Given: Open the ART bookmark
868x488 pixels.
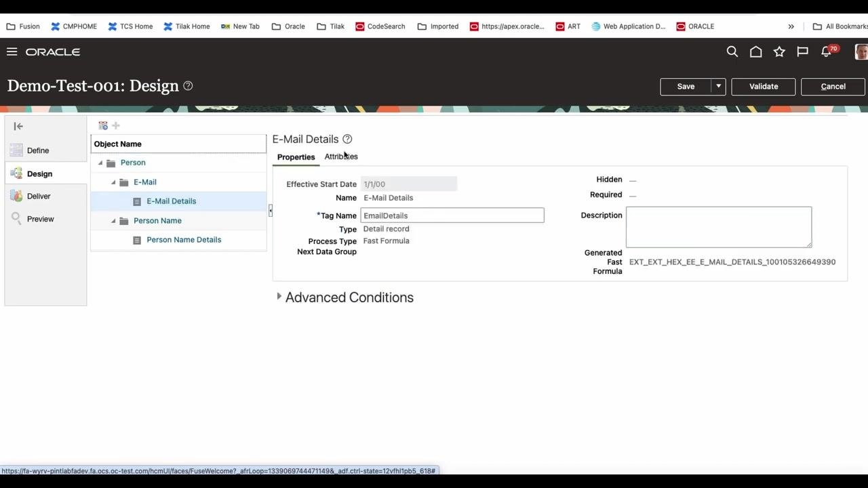Looking at the screenshot, I should point(568,26).
